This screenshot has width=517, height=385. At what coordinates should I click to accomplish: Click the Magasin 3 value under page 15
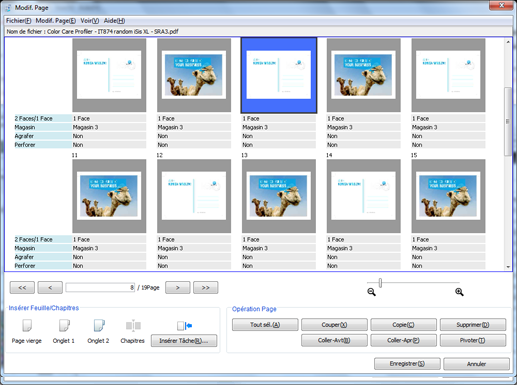coord(448,248)
